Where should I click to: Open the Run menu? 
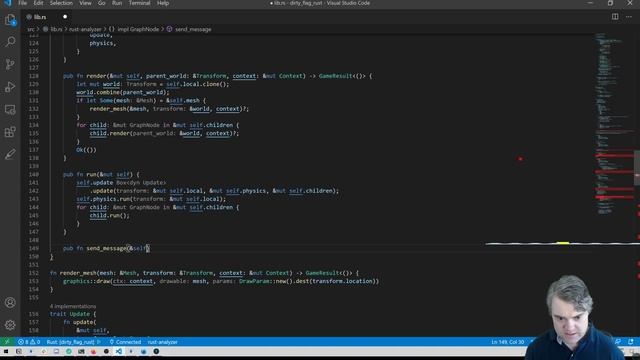[117, 3]
